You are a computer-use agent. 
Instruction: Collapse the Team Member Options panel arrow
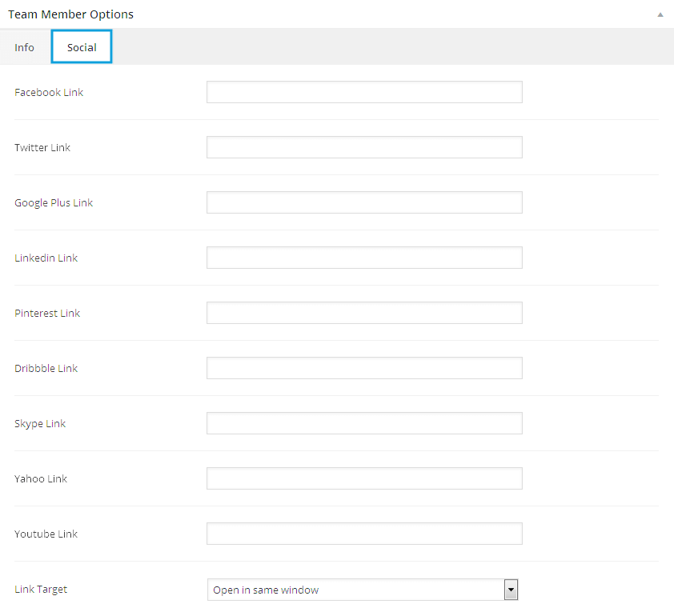click(x=660, y=14)
